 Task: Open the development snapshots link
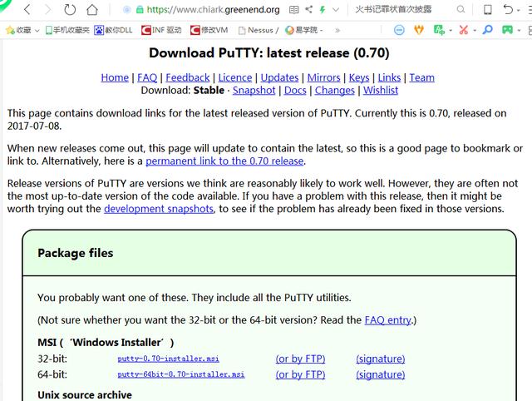click(x=159, y=209)
